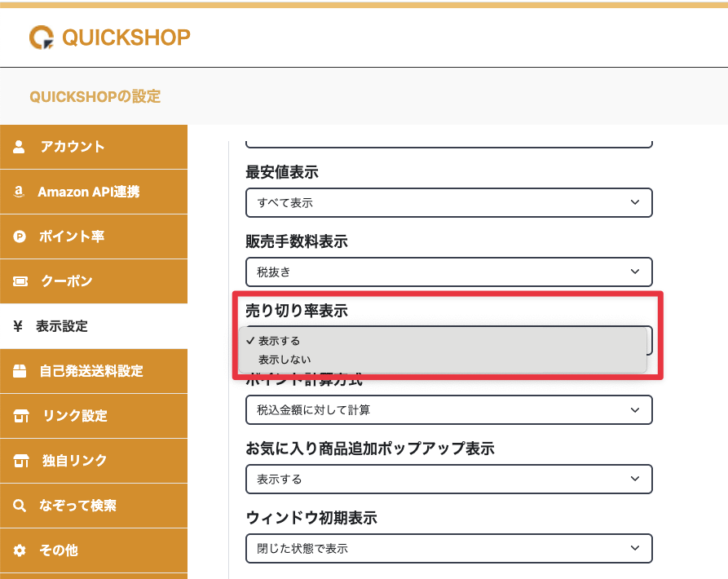This screenshot has width=728, height=579.
Task: Open the ポイント計算方式 dropdown
Action: point(448,409)
